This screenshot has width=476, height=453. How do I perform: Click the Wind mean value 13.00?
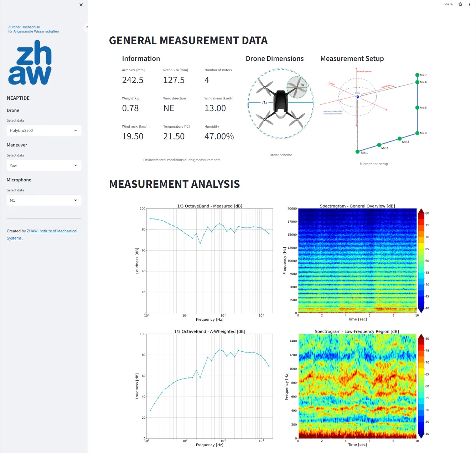(x=215, y=108)
